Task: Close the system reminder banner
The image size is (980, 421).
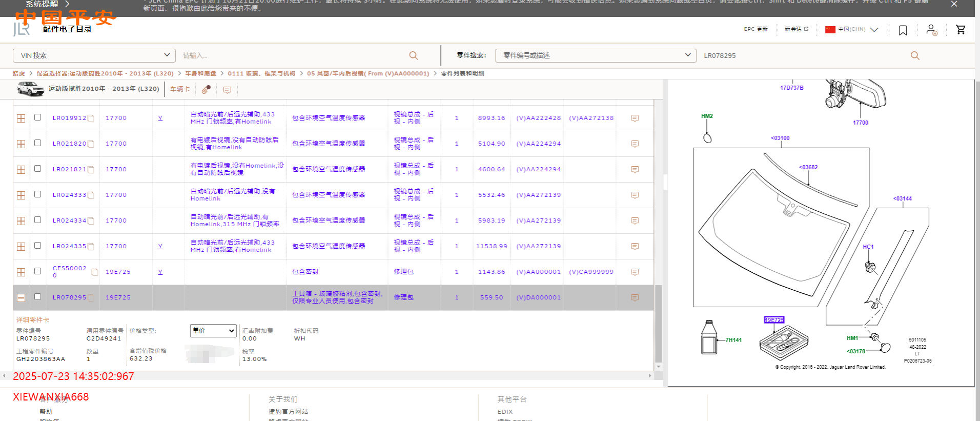Action: pos(954,4)
